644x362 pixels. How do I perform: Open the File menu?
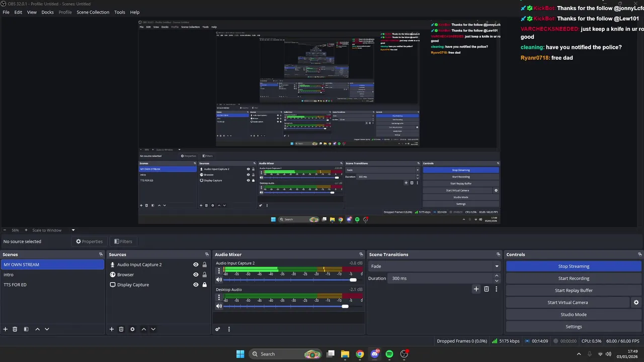6,12
